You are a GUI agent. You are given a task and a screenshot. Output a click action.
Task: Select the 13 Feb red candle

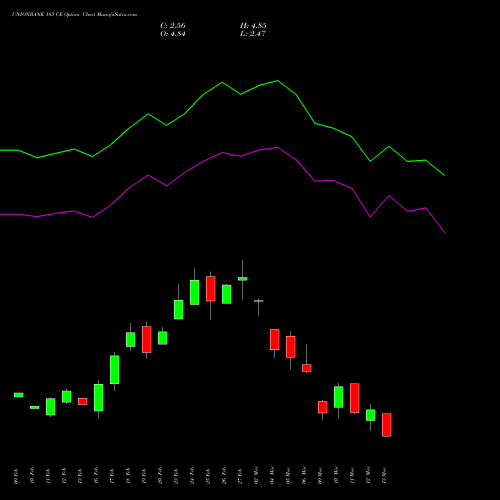83,401
